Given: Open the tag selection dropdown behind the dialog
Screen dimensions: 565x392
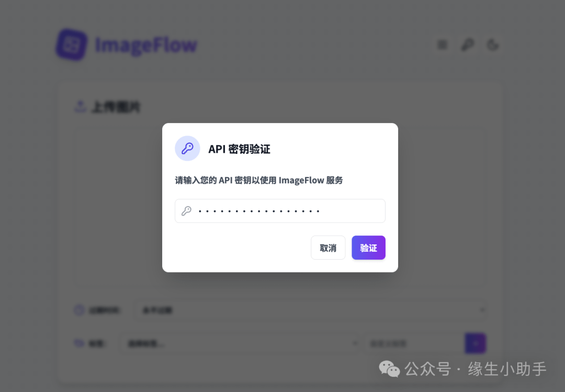Looking at the screenshot, I should (240, 343).
